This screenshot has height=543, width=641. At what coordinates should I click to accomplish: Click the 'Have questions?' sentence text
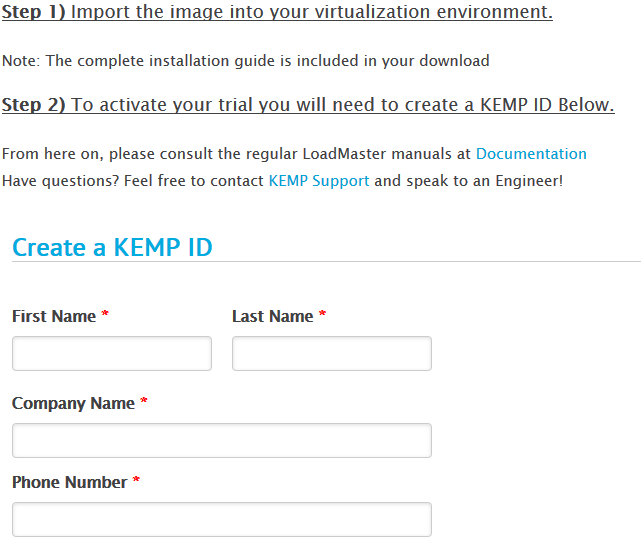point(282,181)
